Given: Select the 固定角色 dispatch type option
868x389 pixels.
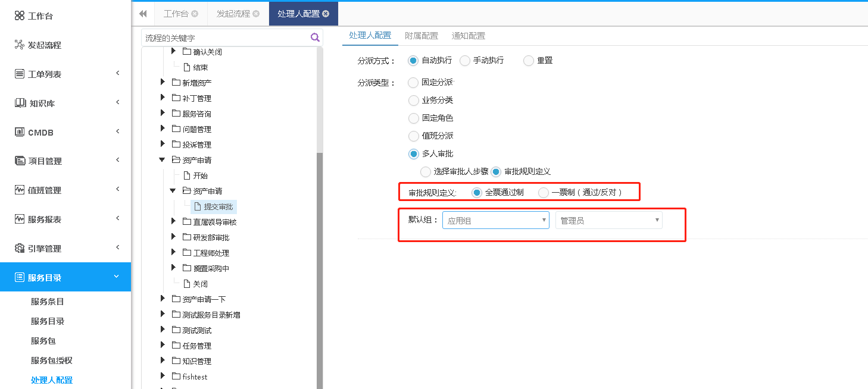Looking at the screenshot, I should [x=414, y=118].
